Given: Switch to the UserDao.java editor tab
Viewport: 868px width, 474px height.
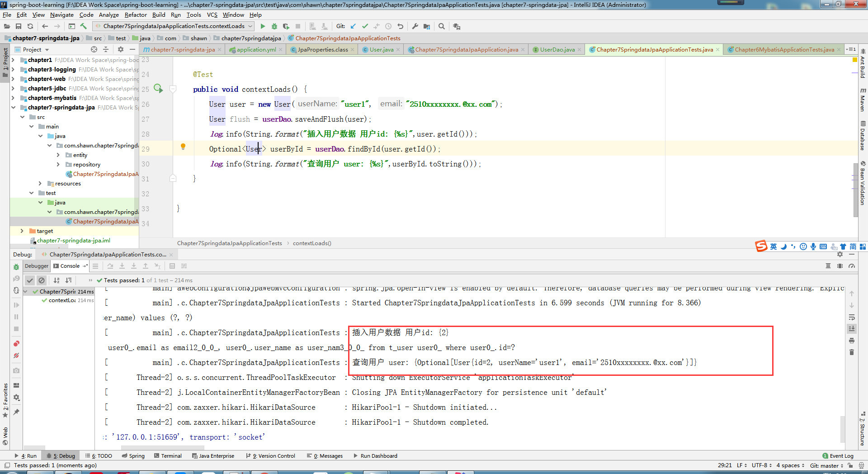Looking at the screenshot, I should click(x=557, y=50).
